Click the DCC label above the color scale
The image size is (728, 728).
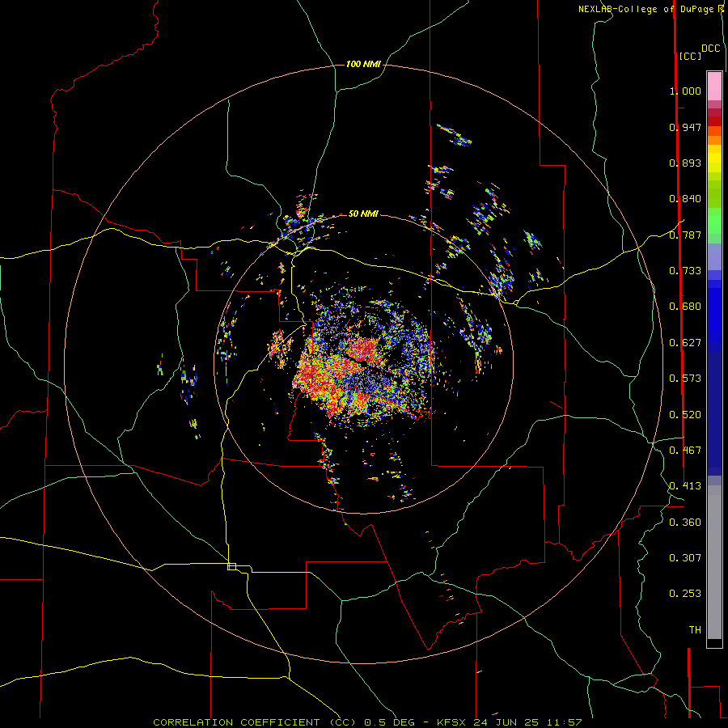click(710, 49)
